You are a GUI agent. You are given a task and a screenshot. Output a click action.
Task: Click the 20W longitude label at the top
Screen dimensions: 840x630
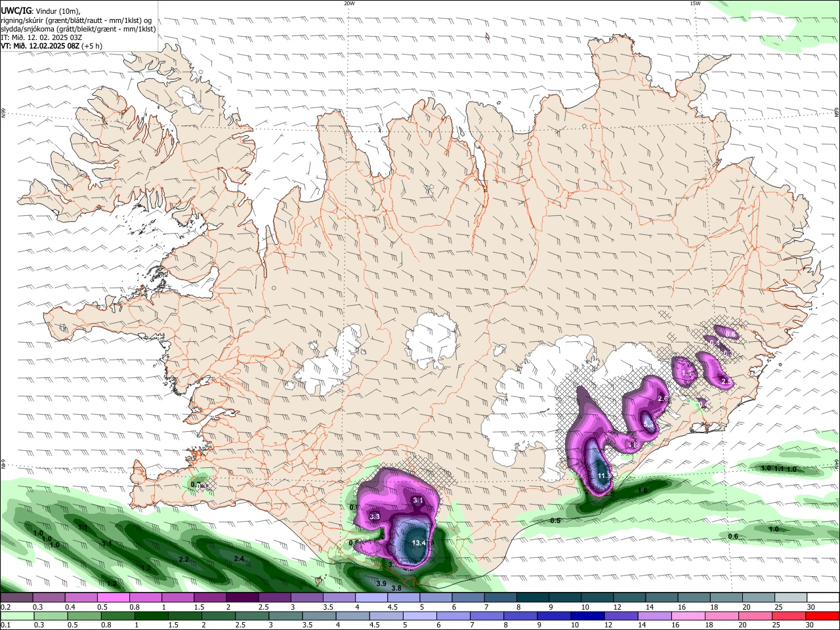pyautogui.click(x=349, y=3)
